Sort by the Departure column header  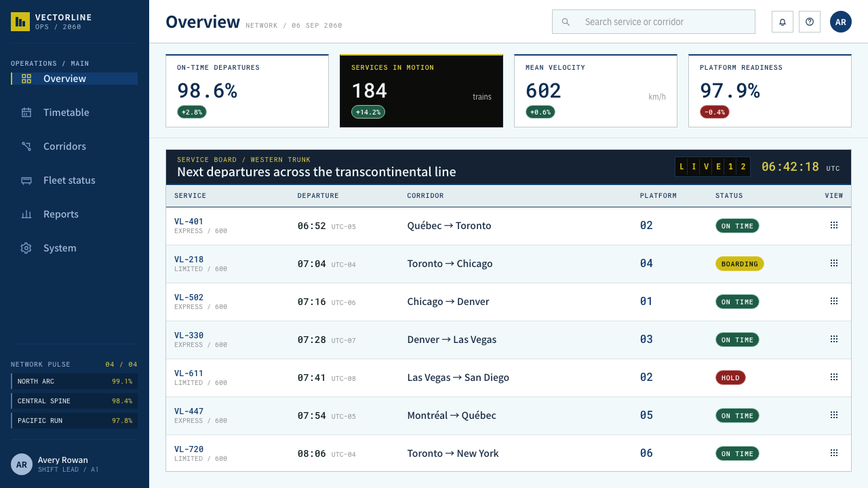318,196
